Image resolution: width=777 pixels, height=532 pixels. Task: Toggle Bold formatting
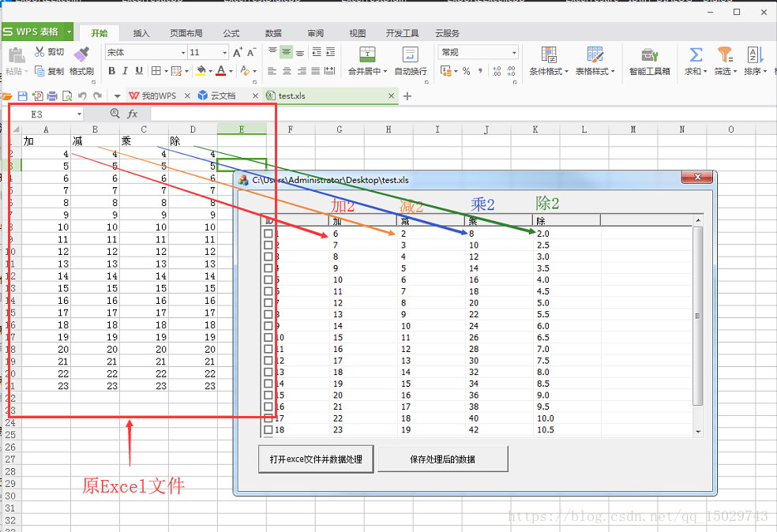pos(111,71)
